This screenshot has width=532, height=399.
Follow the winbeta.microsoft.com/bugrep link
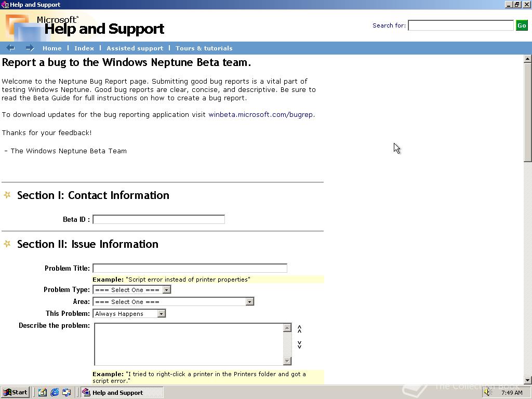tap(261, 115)
